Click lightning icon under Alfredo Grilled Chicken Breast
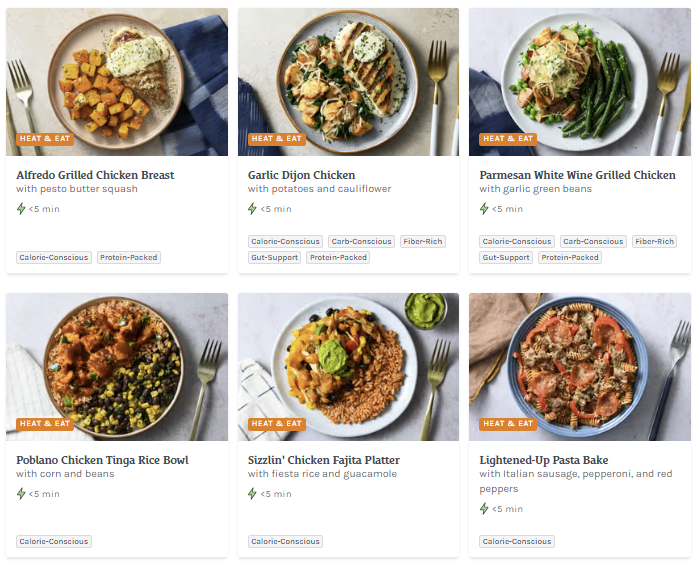This screenshot has width=698, height=565. pos(21,209)
